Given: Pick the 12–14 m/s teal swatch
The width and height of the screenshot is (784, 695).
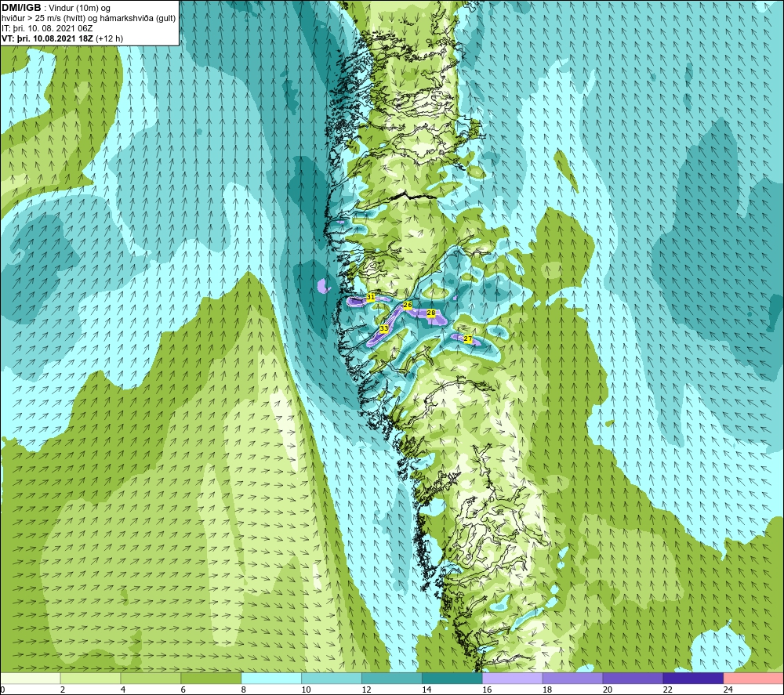Looking at the screenshot, I should (391, 679).
